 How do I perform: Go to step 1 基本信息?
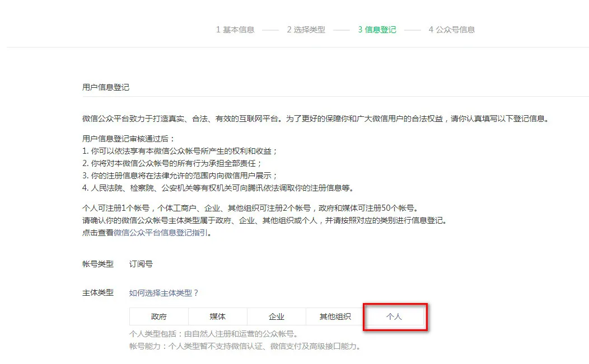[x=235, y=30]
